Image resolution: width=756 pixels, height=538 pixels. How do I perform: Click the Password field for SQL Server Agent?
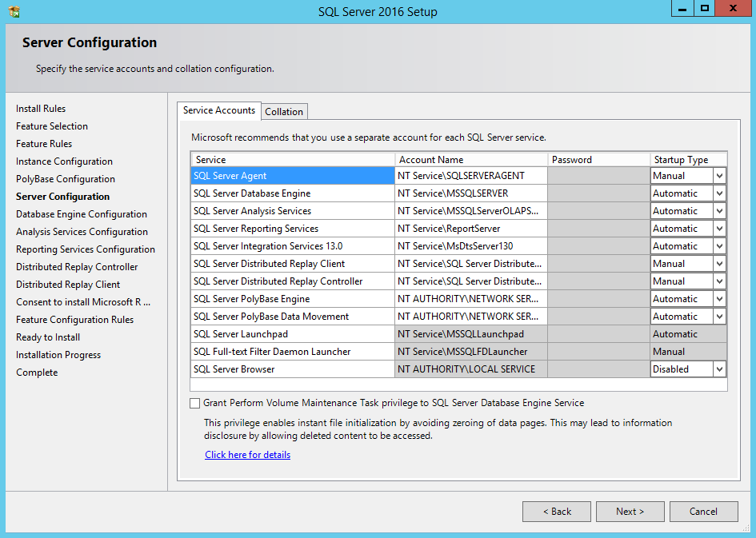598,175
